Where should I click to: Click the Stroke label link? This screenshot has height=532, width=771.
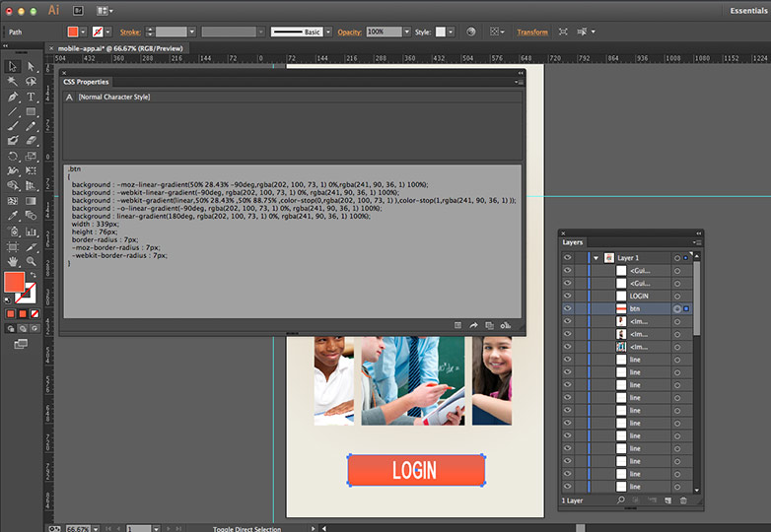tap(130, 32)
